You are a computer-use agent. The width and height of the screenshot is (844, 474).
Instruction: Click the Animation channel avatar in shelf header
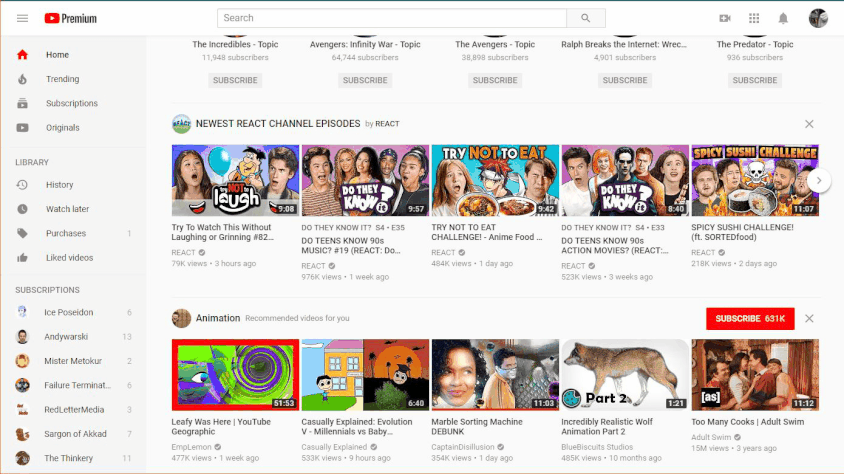(181, 319)
